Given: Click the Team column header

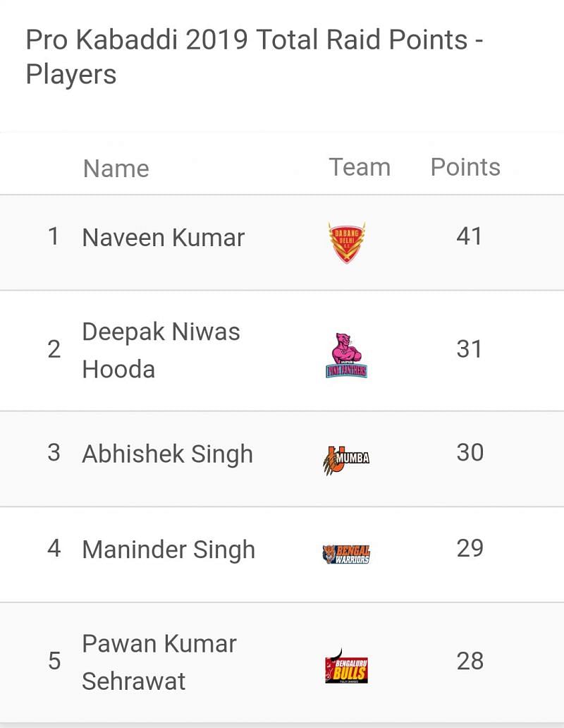Looking at the screenshot, I should [x=360, y=167].
